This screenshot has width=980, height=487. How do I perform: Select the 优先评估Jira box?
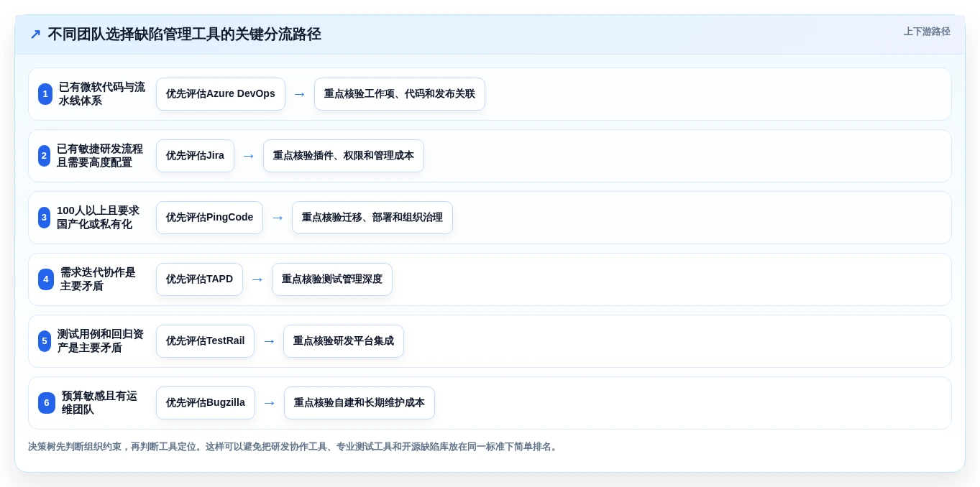pos(195,156)
